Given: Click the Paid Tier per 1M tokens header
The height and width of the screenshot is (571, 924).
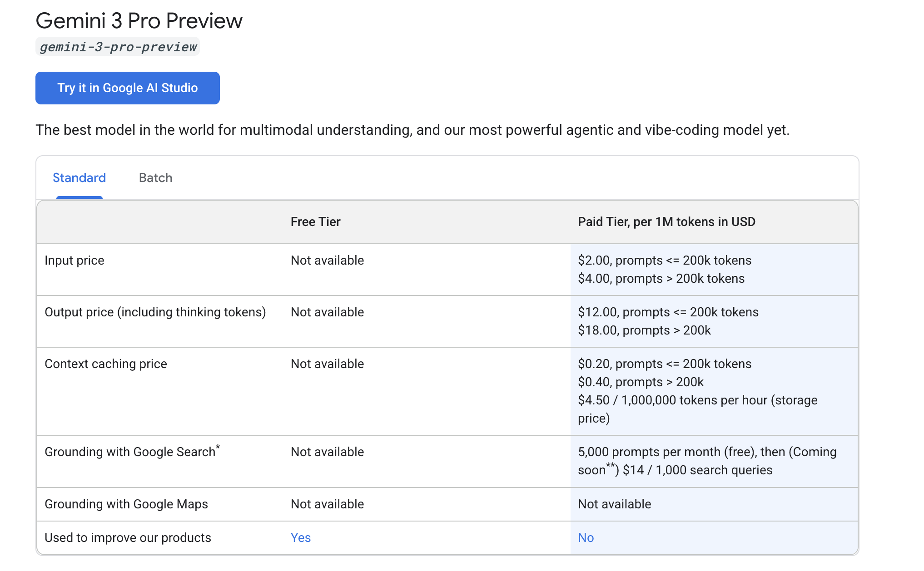Looking at the screenshot, I should [666, 222].
